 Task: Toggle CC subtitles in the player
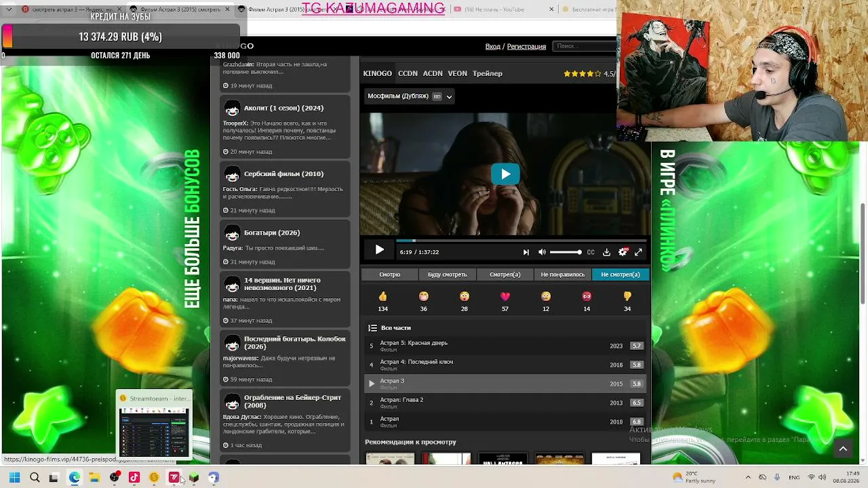coord(591,252)
